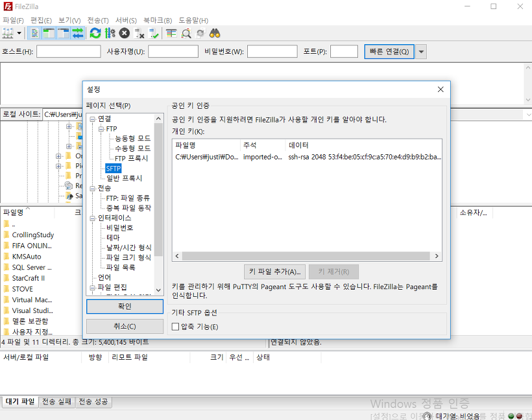Select 언어 in settings tree

104,277
